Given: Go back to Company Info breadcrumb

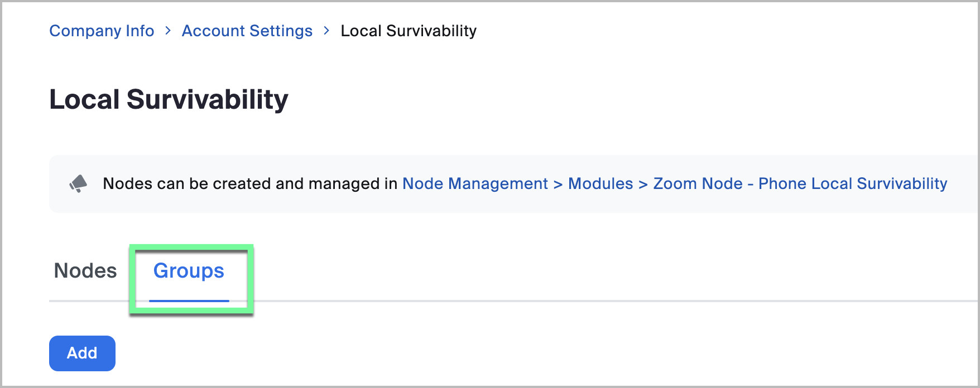Looking at the screenshot, I should point(102,31).
